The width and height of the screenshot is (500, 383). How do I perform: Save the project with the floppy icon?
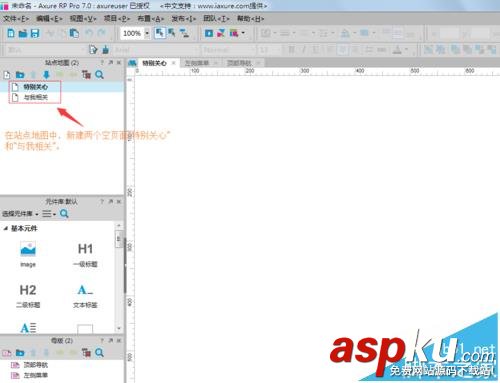pos(35,33)
